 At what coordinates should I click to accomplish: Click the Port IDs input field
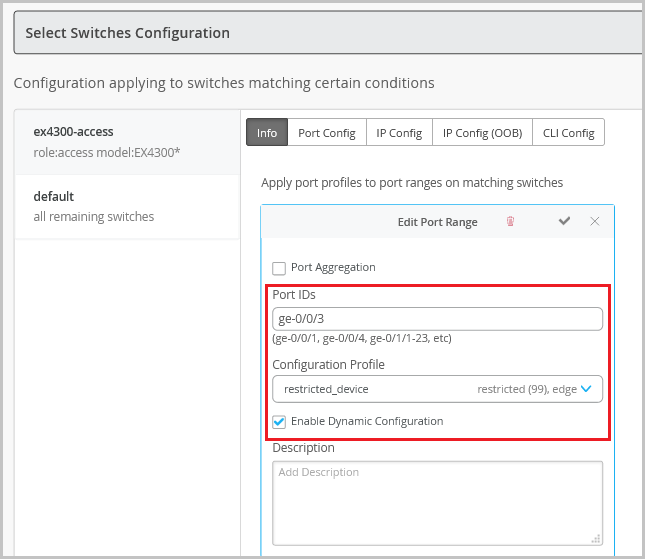(x=437, y=319)
